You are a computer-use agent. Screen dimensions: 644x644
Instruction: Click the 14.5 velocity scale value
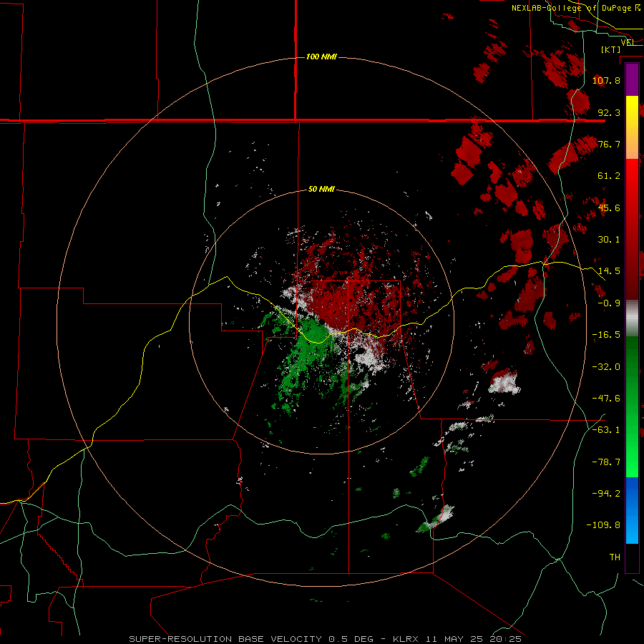click(x=609, y=271)
